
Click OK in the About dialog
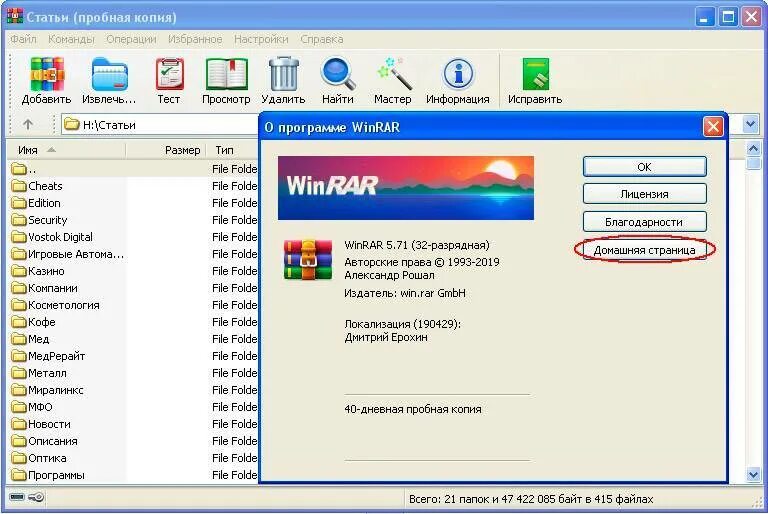645,167
